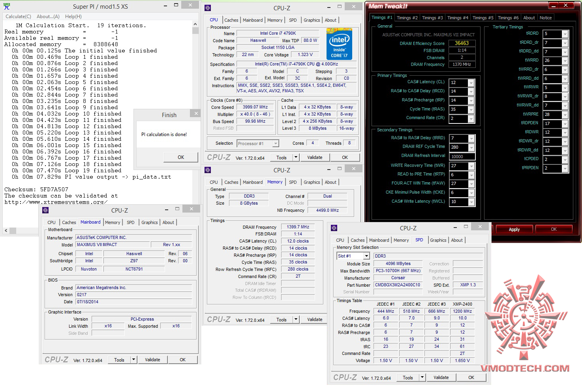The width and height of the screenshot is (582, 392).
Task: Open Tools dropdown arrow in Mainboard window
Action: point(133,360)
